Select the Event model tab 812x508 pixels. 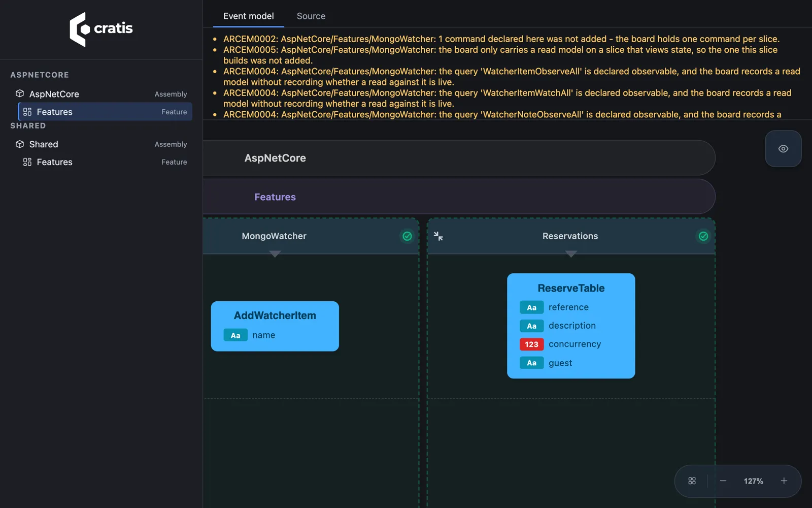[x=249, y=16]
